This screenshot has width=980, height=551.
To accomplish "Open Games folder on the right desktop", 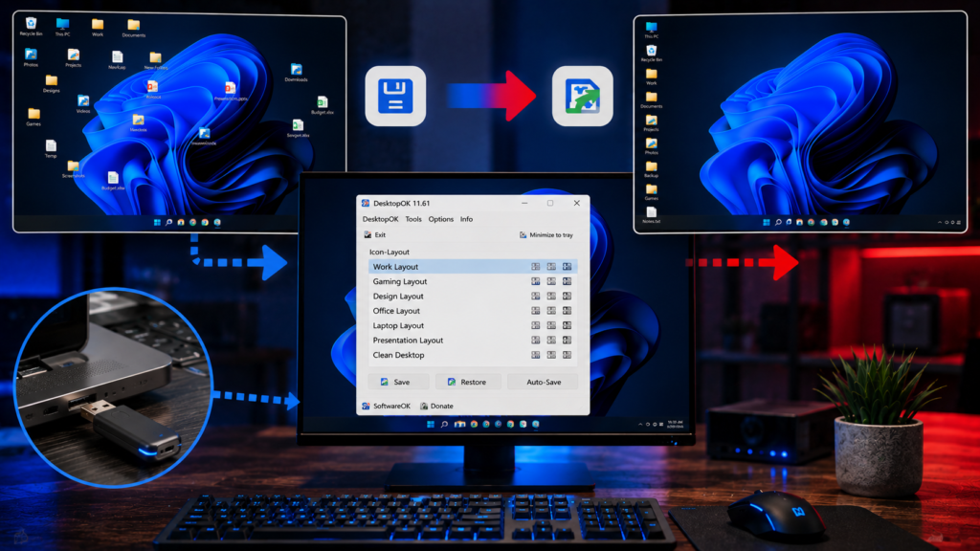I will 651,191.
